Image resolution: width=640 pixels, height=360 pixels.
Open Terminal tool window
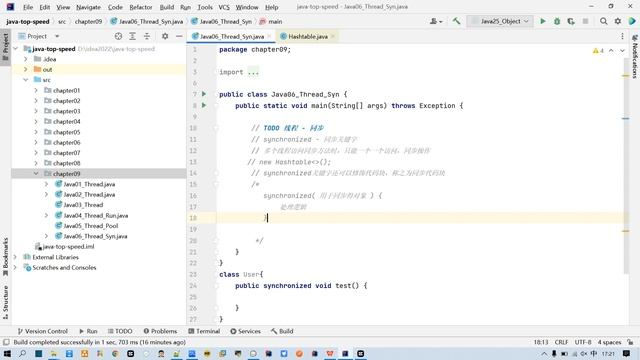click(x=204, y=331)
